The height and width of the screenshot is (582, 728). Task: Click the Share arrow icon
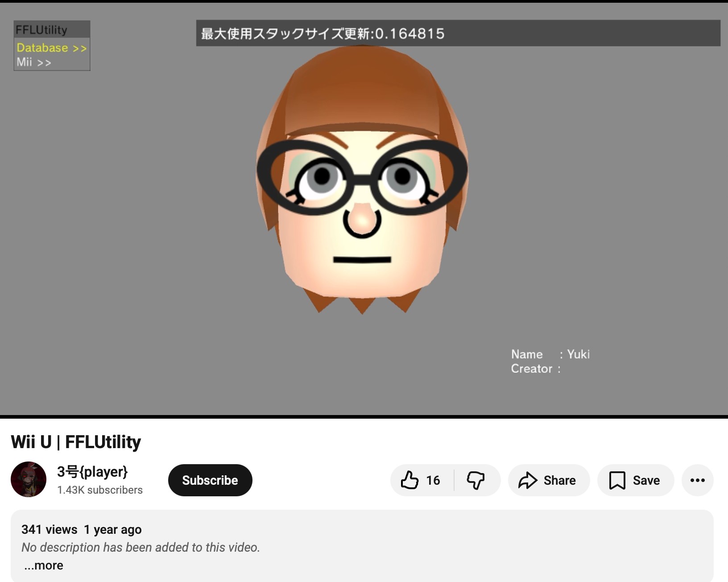click(528, 480)
